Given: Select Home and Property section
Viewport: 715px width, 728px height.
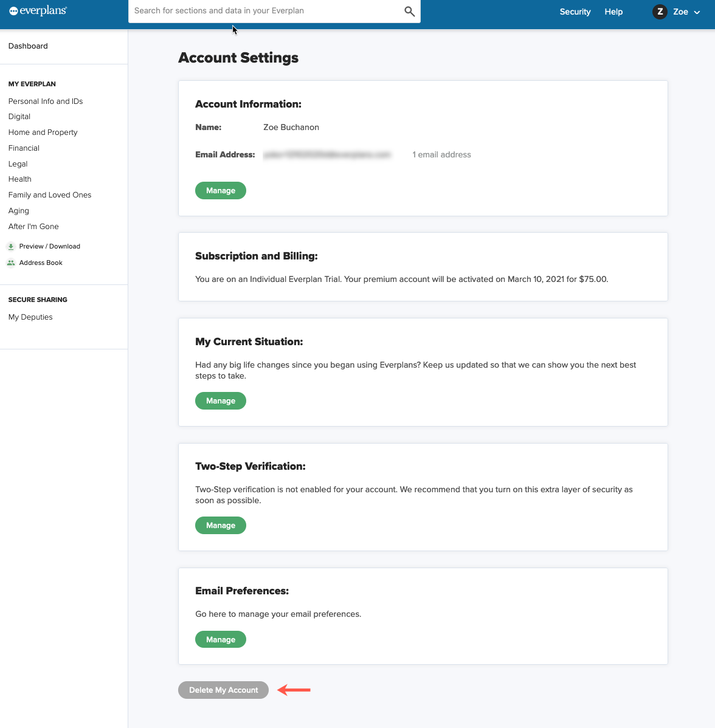Looking at the screenshot, I should pyautogui.click(x=43, y=132).
